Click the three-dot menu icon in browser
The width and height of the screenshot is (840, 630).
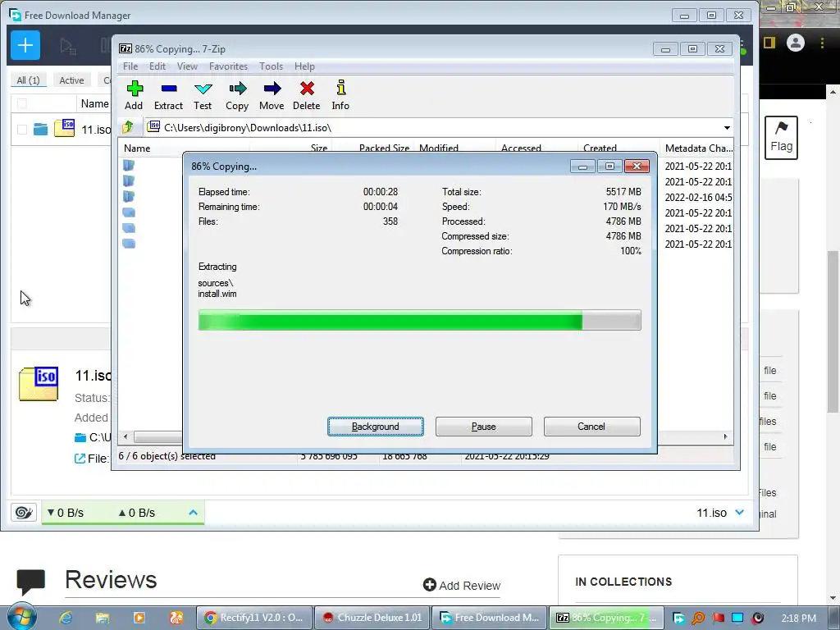[822, 43]
